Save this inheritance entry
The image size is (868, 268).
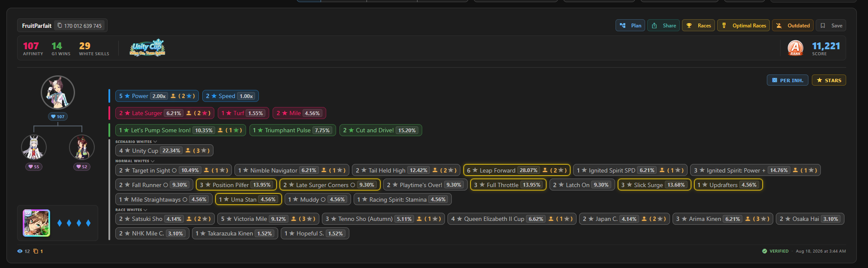831,26
